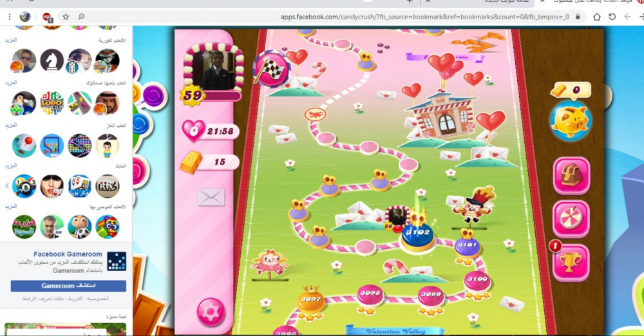Open the cut-the-rope boy puzzle icon
This screenshot has height=336, width=644.
click(x=107, y=145)
